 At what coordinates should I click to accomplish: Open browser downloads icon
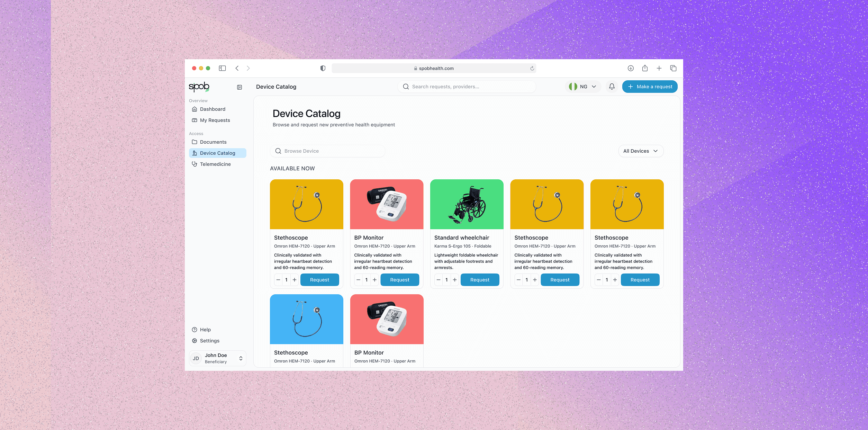pyautogui.click(x=631, y=68)
